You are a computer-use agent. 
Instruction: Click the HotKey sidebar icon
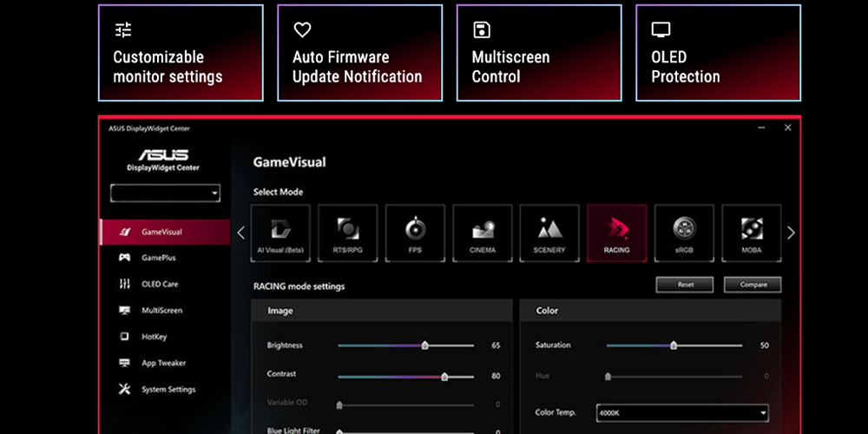click(124, 336)
